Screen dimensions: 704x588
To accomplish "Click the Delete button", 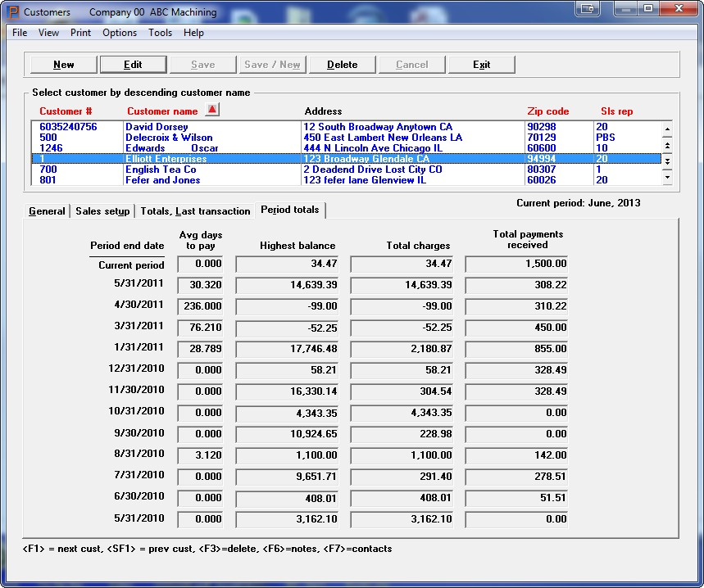I will (342, 65).
